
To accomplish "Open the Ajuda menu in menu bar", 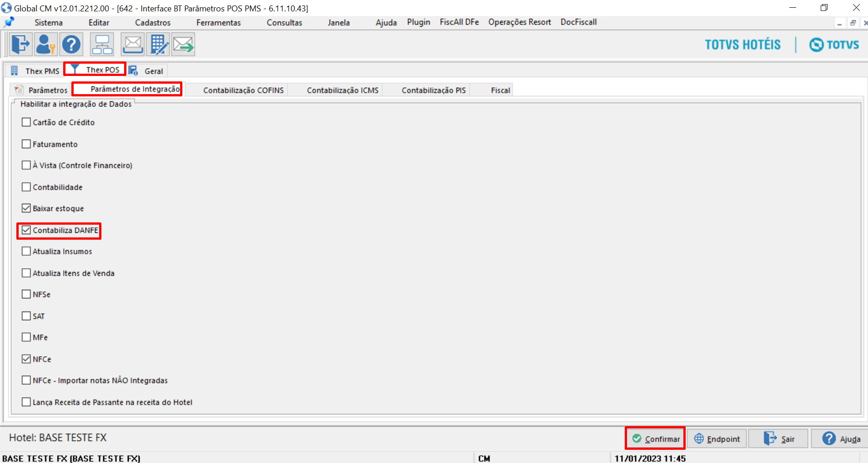I will 386,22.
